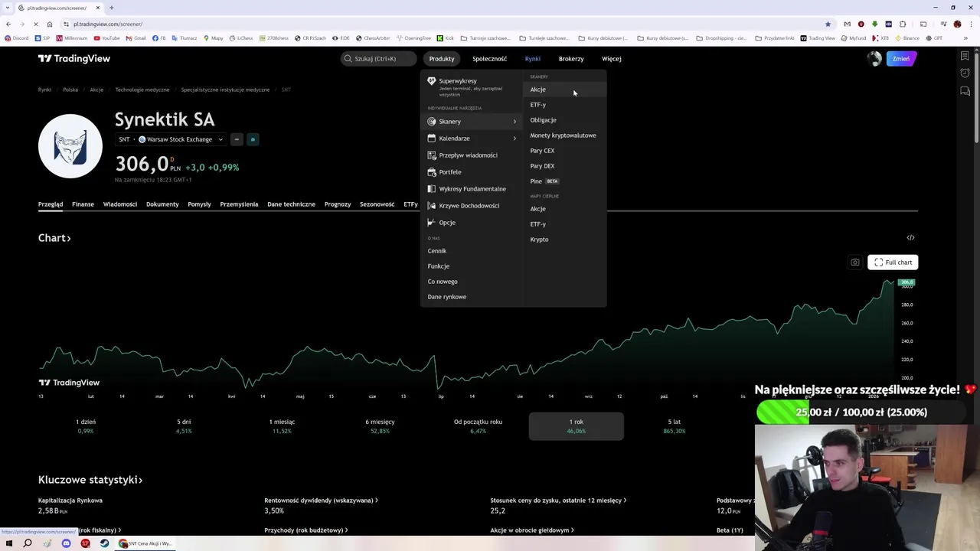
Task: Open the Superwykresy supercharts entry
Action: pyautogui.click(x=472, y=86)
